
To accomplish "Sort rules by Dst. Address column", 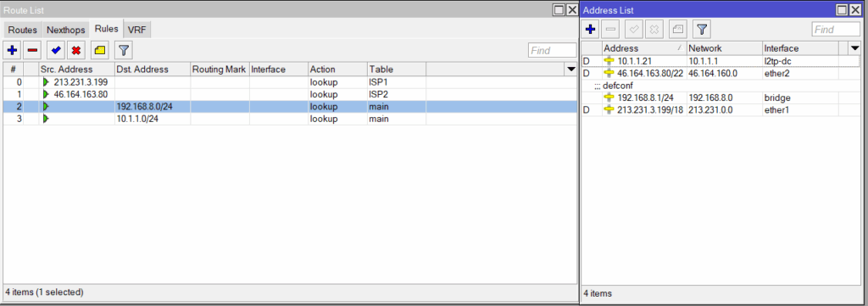I will [x=153, y=70].
